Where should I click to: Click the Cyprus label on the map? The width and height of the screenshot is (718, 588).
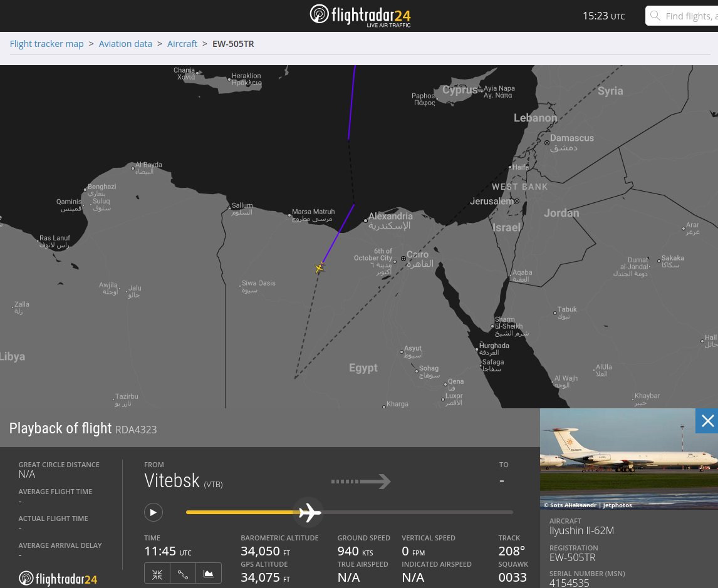pos(460,90)
